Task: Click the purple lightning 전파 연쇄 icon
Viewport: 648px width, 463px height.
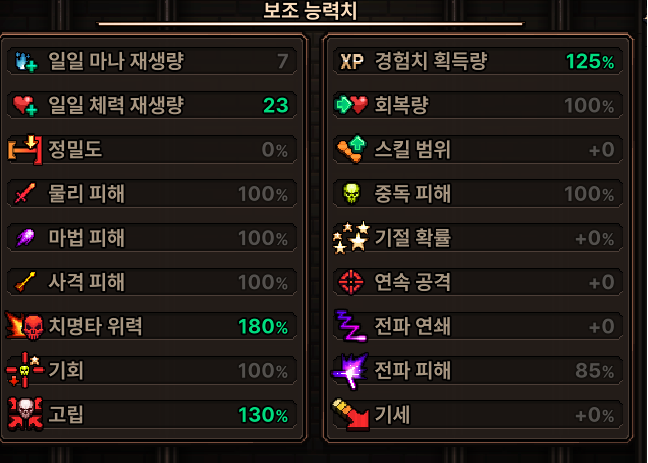Action: click(351, 326)
